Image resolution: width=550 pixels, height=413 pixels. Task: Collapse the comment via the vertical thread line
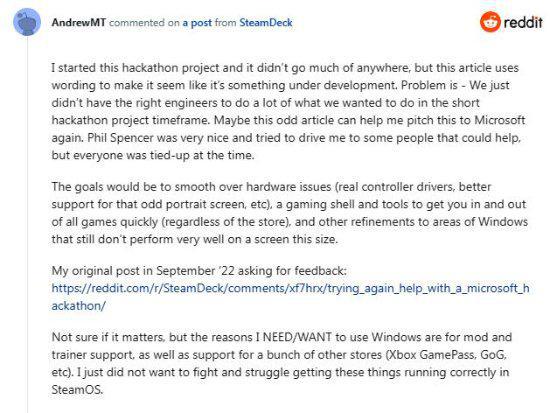27,225
